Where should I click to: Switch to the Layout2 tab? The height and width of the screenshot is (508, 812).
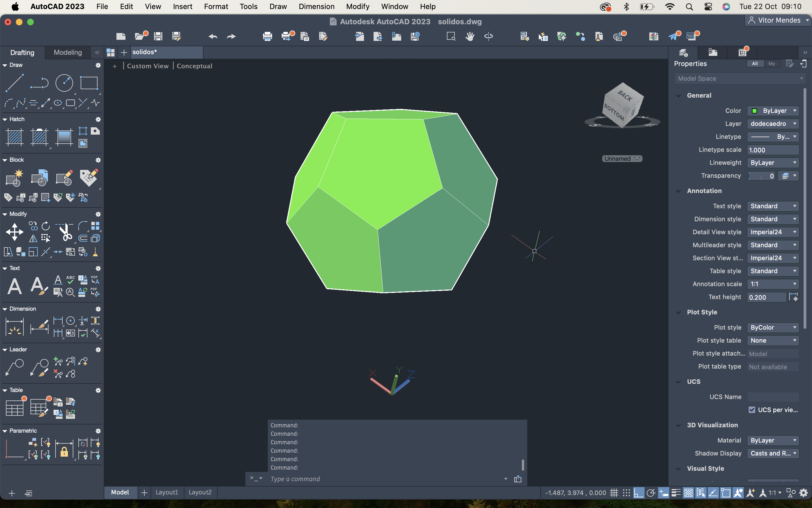tap(200, 492)
